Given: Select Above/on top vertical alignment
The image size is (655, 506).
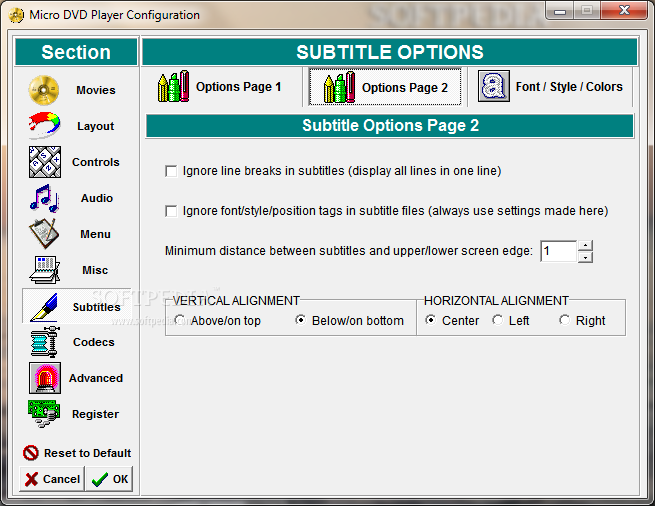Looking at the screenshot, I should (180, 320).
